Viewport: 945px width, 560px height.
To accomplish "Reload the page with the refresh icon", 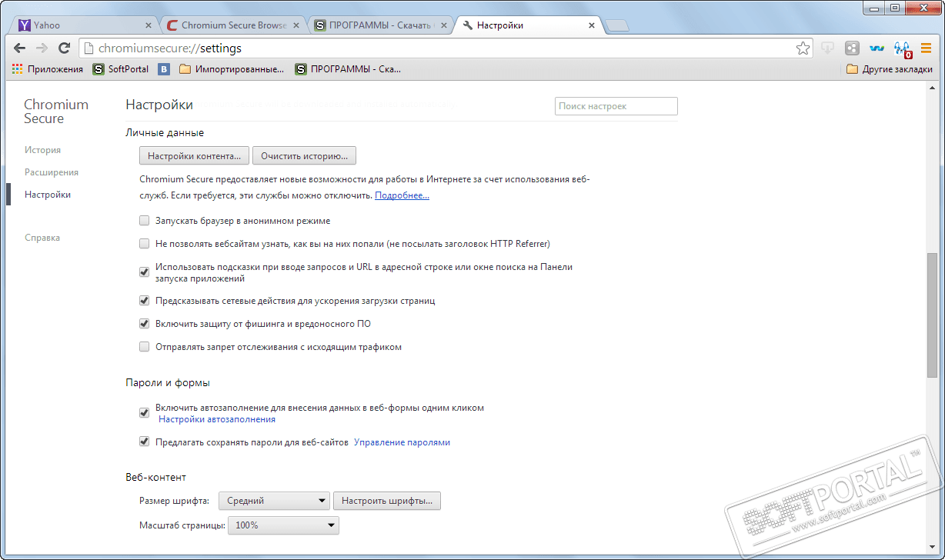I will [x=65, y=48].
